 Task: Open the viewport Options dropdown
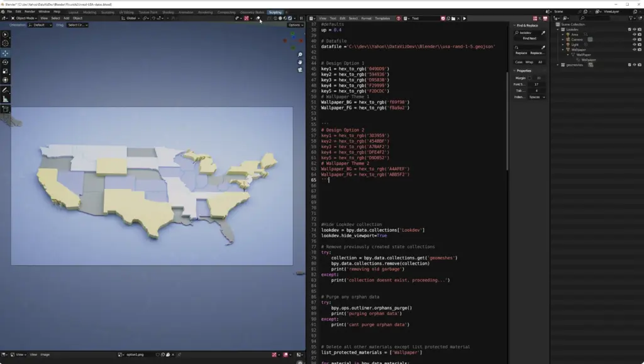295,25
